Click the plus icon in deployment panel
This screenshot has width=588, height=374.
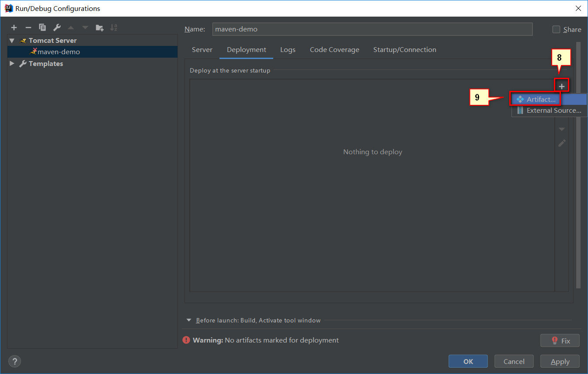pos(562,87)
